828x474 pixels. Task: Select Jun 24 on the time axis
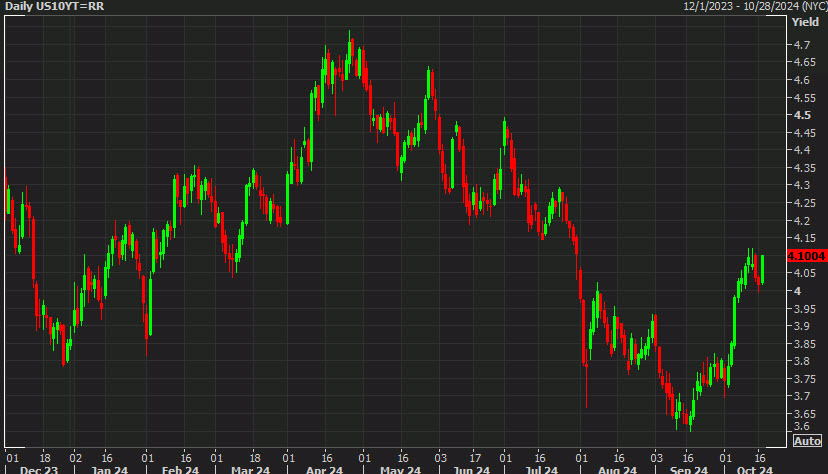tap(470, 468)
